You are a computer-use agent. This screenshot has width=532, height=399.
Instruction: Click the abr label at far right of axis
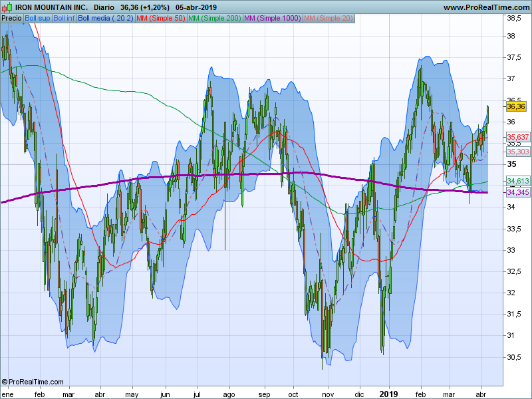(x=481, y=394)
